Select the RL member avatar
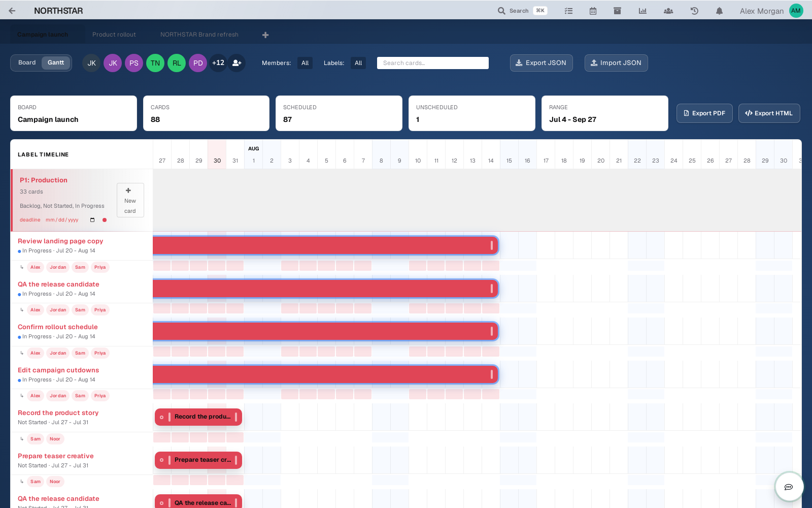This screenshot has width=812, height=508. click(x=177, y=63)
